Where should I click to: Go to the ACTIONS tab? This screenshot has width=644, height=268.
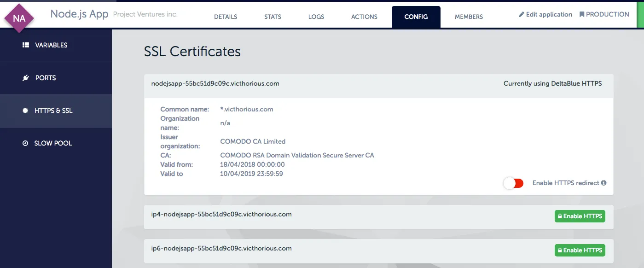click(364, 17)
